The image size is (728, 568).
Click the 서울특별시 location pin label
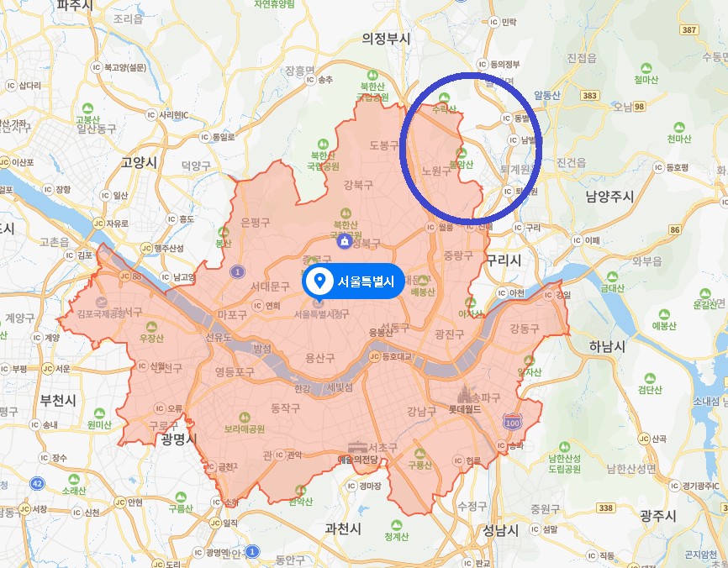click(354, 281)
